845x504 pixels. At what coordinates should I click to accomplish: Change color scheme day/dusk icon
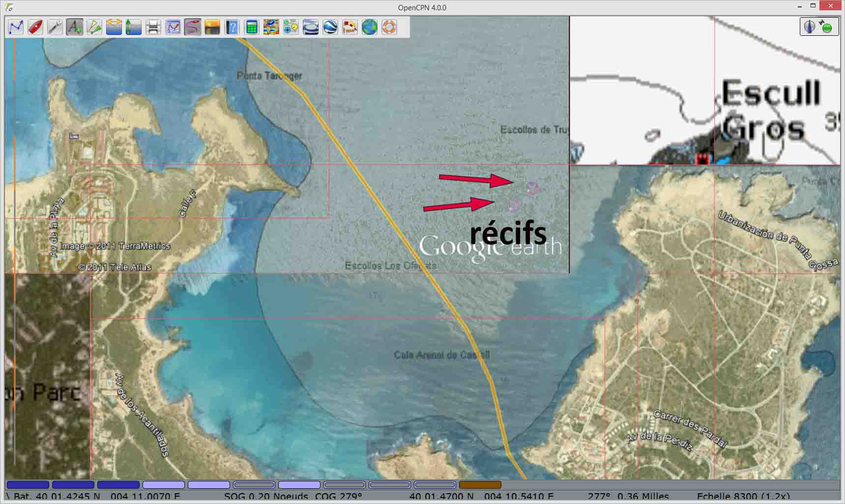212,27
